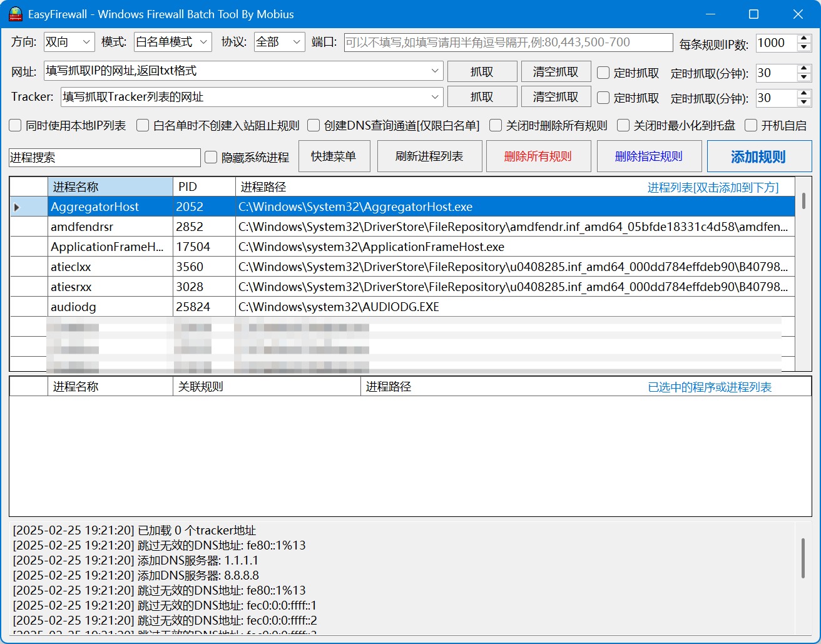Click the row selector arrow beside AggregatorHost

point(29,207)
